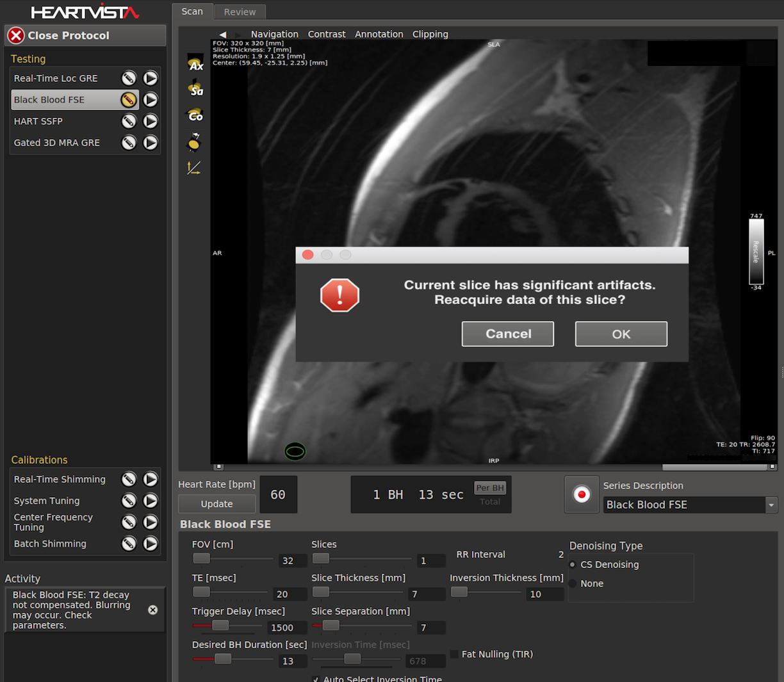Edit the HART SSFP protocol settings
Image resolution: width=784 pixels, height=682 pixels.
[x=129, y=121]
